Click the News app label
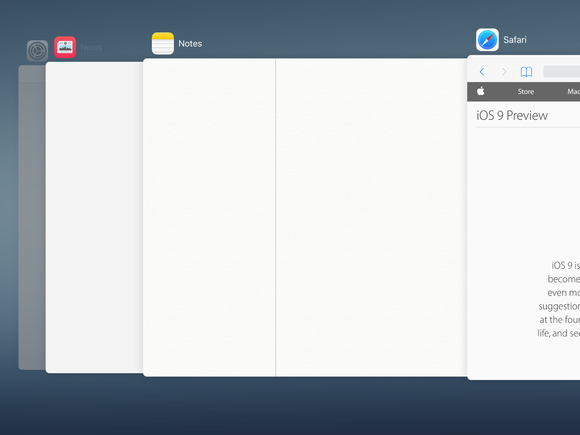 (91, 47)
